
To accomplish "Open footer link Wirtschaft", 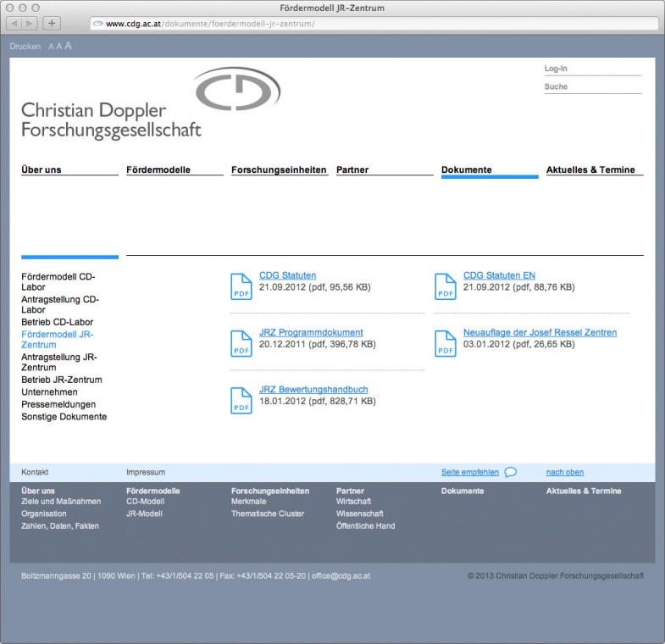I will point(354,502).
